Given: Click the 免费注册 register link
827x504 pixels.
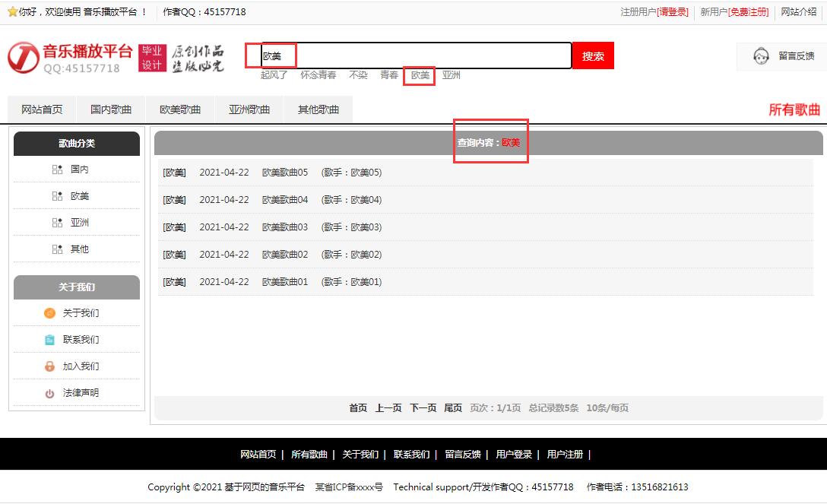Looking at the screenshot, I should click(x=749, y=12).
